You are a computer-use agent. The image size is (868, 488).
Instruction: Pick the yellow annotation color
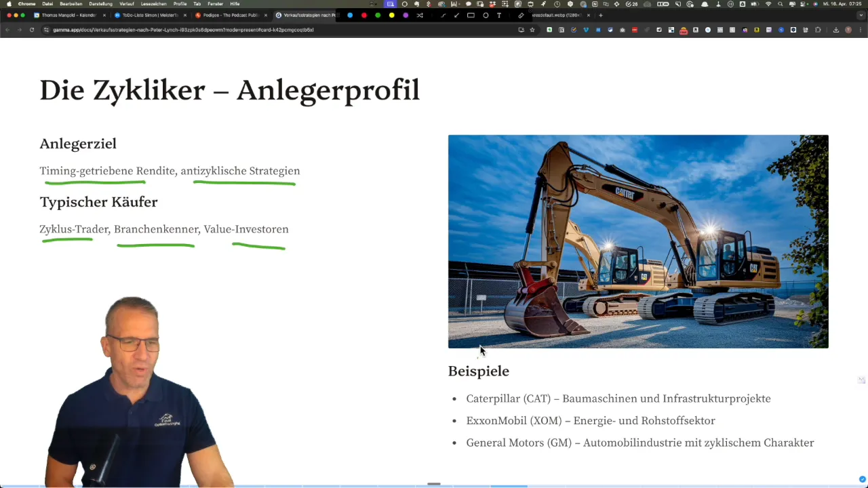pos(391,15)
